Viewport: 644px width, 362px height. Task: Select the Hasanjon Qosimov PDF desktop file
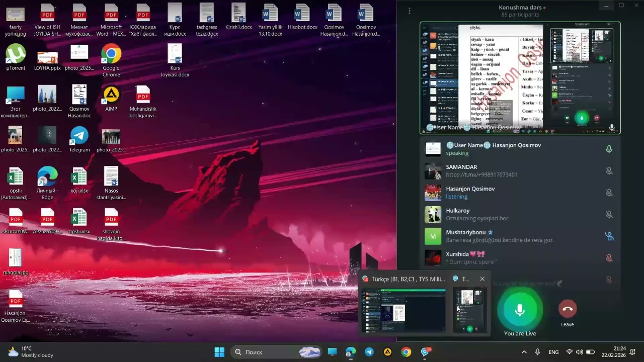coord(16,307)
